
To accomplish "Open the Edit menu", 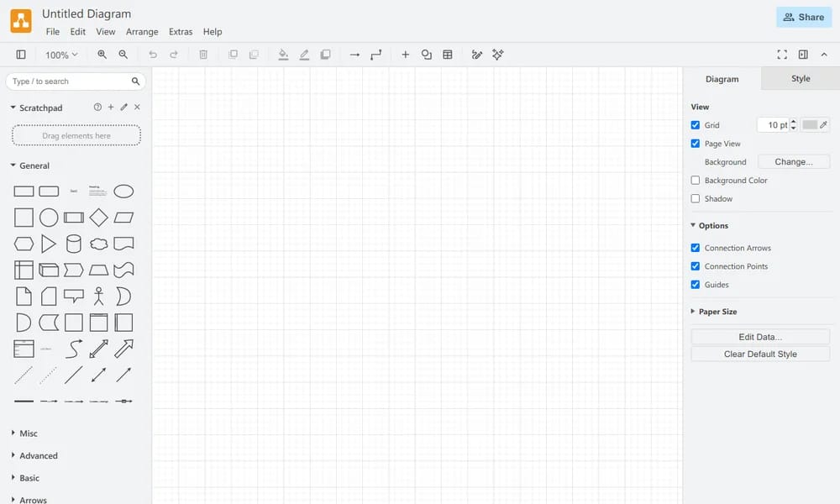I will click(x=77, y=32).
